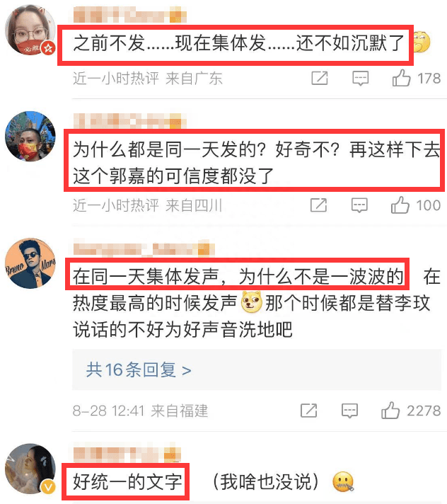Share the comment from 四川

pos(318,205)
